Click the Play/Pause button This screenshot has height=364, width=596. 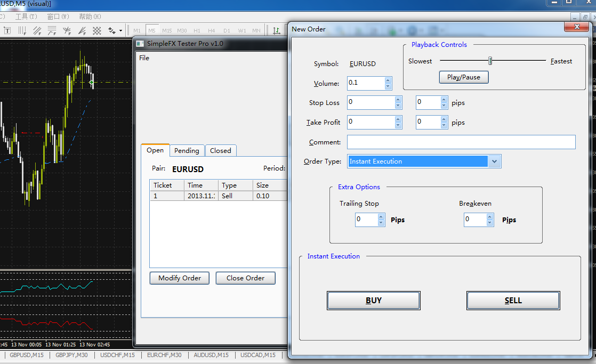[x=464, y=77]
